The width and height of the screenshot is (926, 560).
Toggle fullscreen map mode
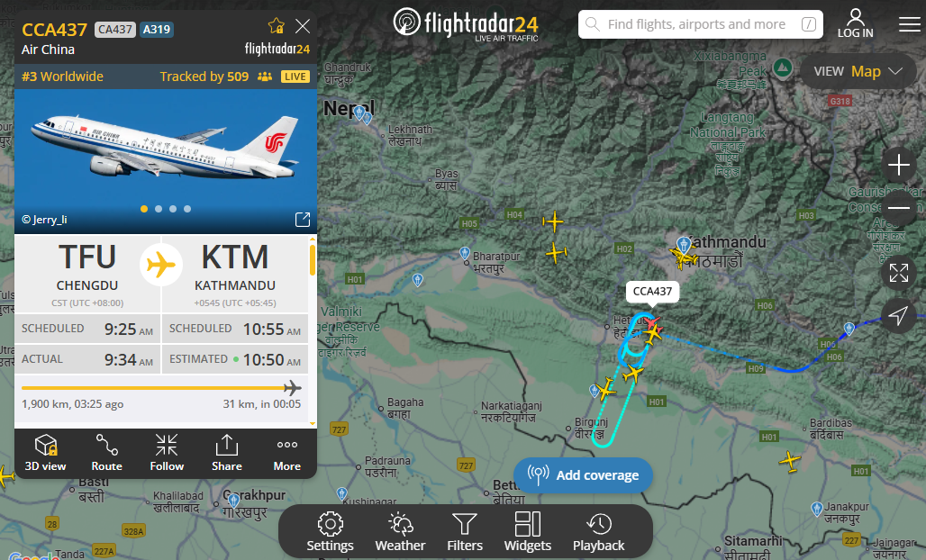coord(898,273)
